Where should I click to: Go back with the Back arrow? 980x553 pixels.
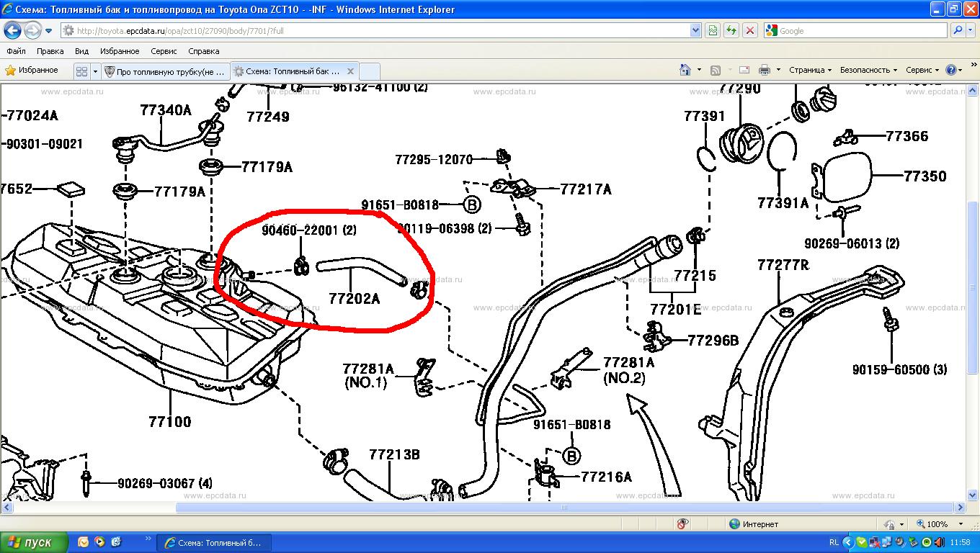[x=12, y=30]
